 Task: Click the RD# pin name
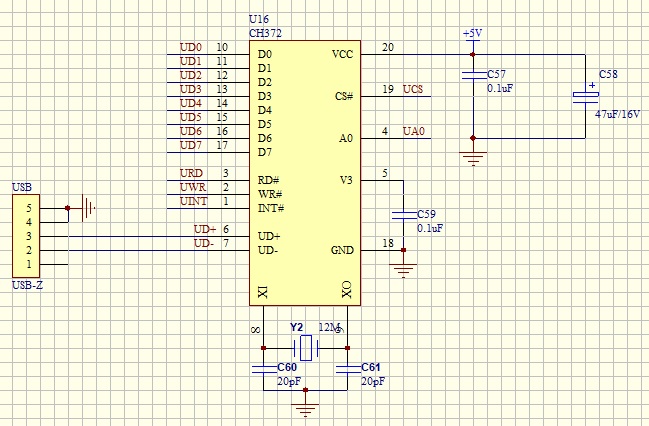point(269,180)
